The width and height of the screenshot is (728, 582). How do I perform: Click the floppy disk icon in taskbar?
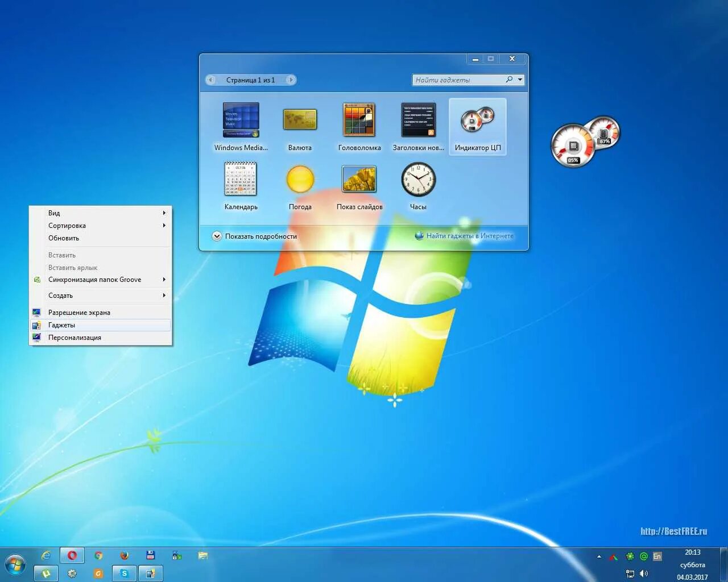click(x=151, y=555)
